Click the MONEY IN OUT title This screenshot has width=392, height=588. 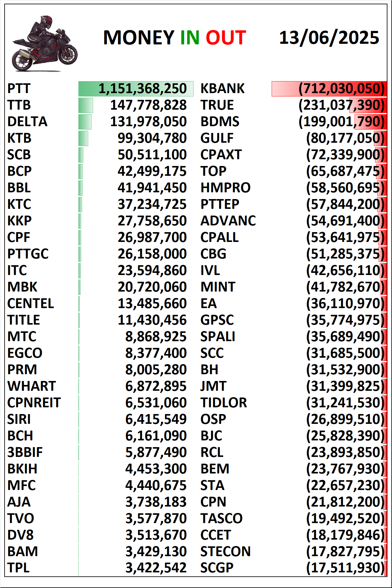[x=175, y=38]
